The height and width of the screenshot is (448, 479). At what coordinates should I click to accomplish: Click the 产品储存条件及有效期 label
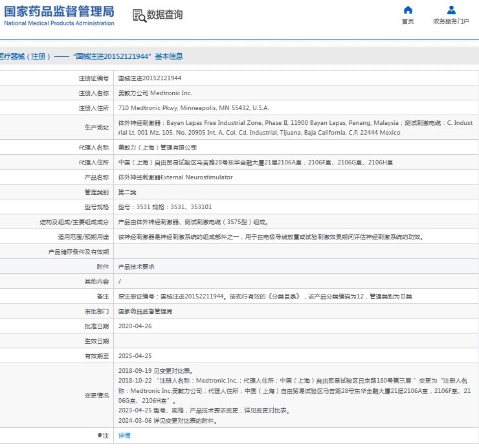pyautogui.click(x=78, y=252)
